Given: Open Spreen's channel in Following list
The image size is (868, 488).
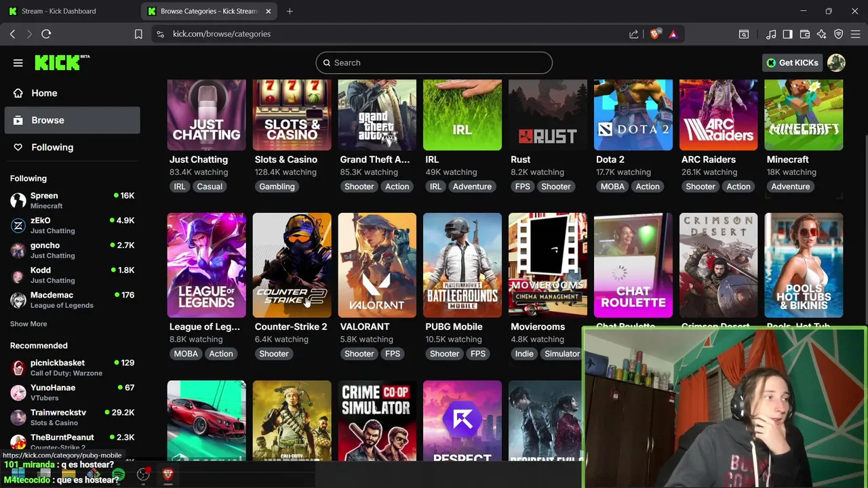Looking at the screenshot, I should pos(72,201).
